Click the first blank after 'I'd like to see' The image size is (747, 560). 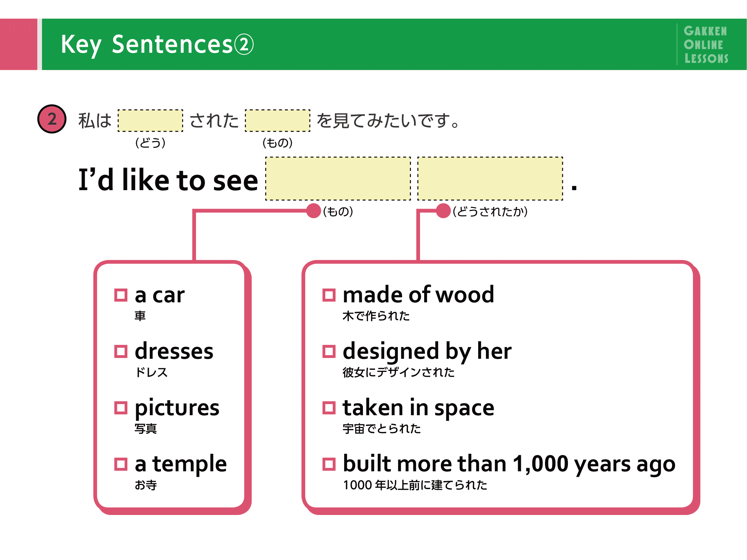point(338,179)
